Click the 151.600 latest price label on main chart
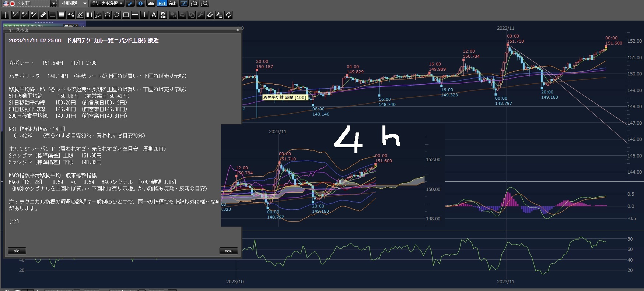 (613, 43)
